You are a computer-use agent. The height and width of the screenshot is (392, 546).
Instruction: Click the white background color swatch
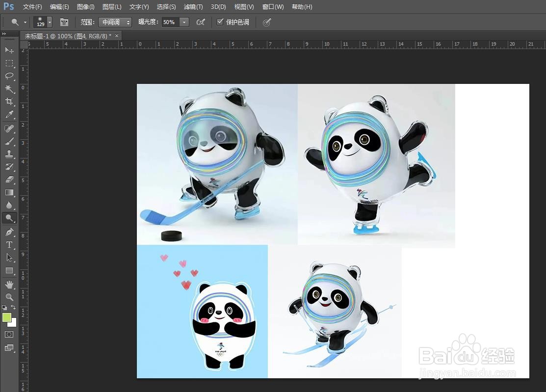[14, 324]
